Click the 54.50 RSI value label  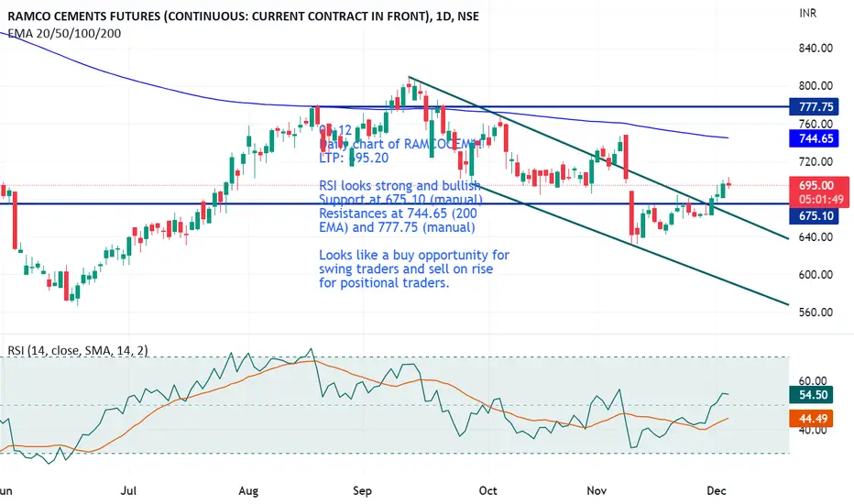(813, 394)
